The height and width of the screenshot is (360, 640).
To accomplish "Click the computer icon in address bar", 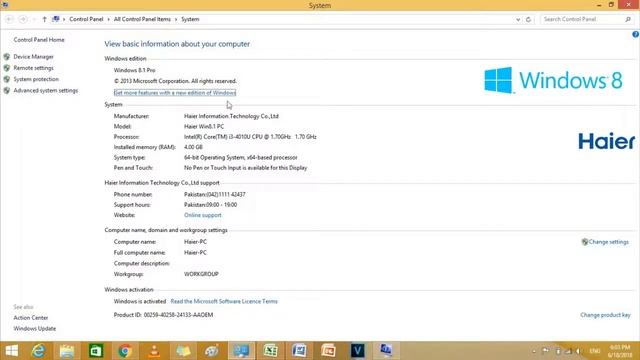I will [56, 19].
